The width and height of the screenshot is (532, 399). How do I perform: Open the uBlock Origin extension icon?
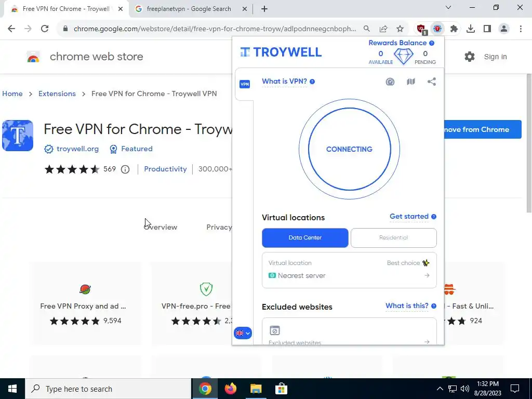421,29
